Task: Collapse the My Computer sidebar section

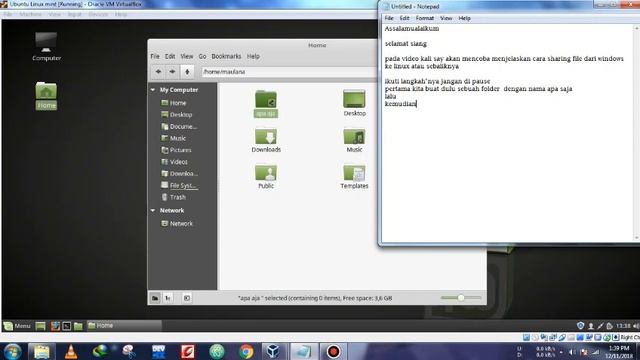Action: click(x=153, y=90)
